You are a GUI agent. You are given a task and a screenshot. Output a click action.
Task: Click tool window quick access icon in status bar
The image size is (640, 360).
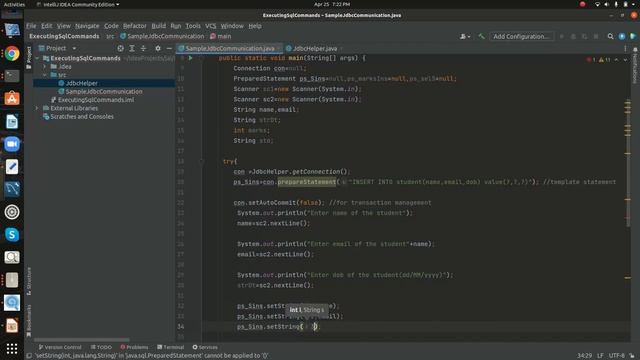[x=29, y=356]
